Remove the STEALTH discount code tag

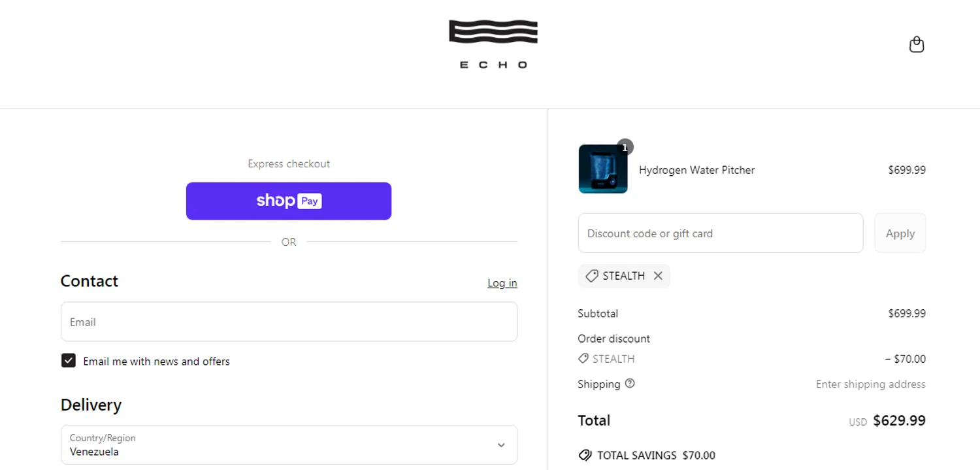click(658, 276)
